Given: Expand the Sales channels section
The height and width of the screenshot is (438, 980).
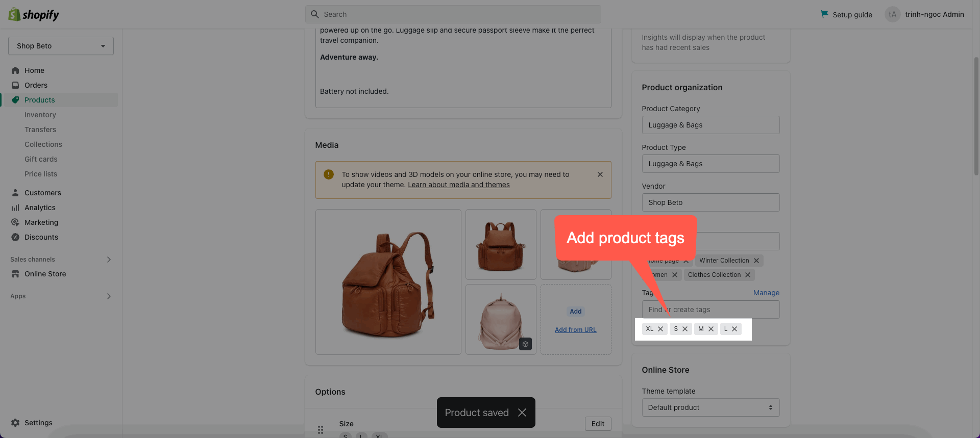Looking at the screenshot, I should coord(108,260).
